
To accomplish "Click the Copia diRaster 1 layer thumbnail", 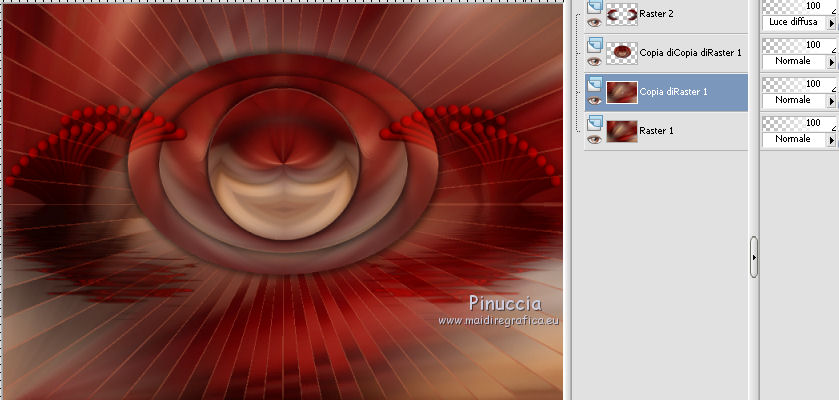I will (x=622, y=92).
